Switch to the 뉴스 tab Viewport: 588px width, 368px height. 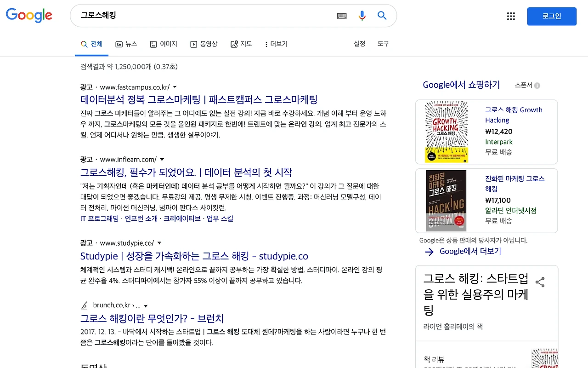click(126, 44)
